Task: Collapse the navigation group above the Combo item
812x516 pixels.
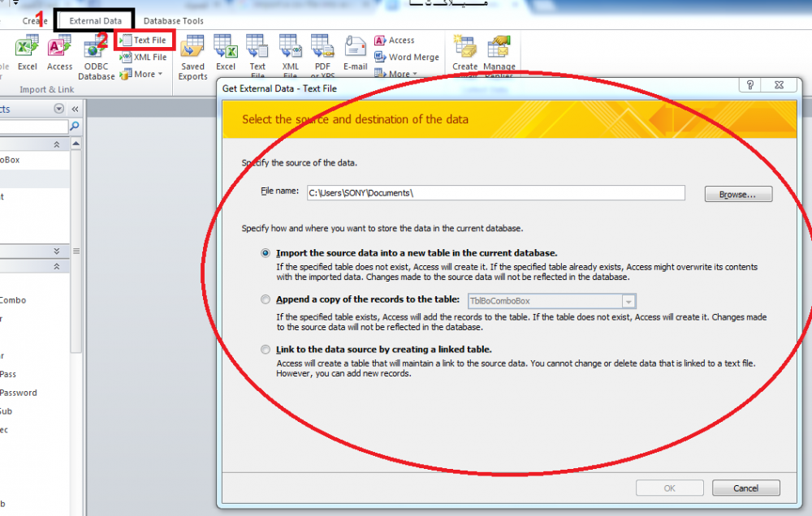Action: (57, 267)
